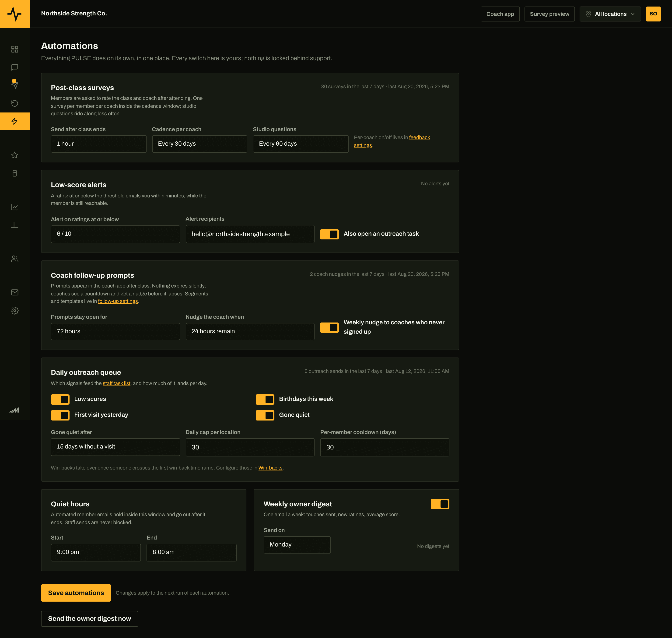The image size is (672, 638).
Task: Toggle the Gone quiet signal
Action: (265, 415)
